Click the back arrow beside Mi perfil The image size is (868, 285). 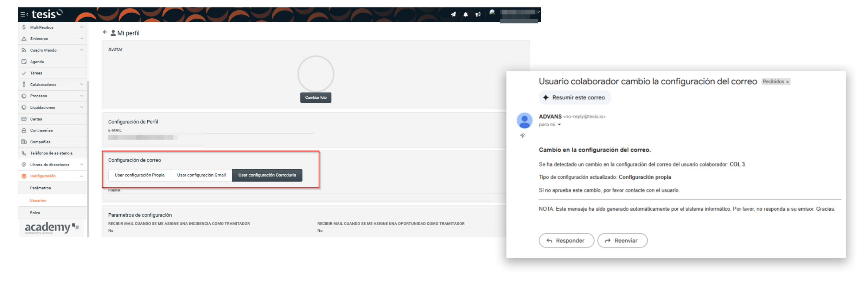[x=105, y=32]
